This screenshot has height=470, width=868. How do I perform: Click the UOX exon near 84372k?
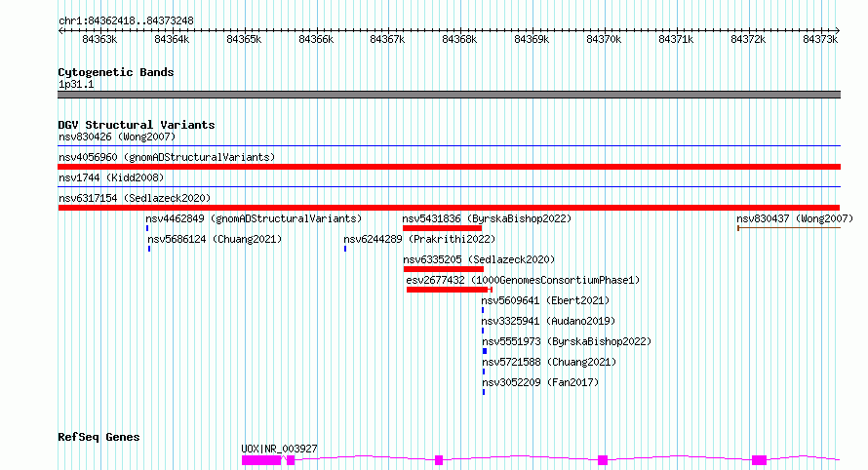point(760,460)
